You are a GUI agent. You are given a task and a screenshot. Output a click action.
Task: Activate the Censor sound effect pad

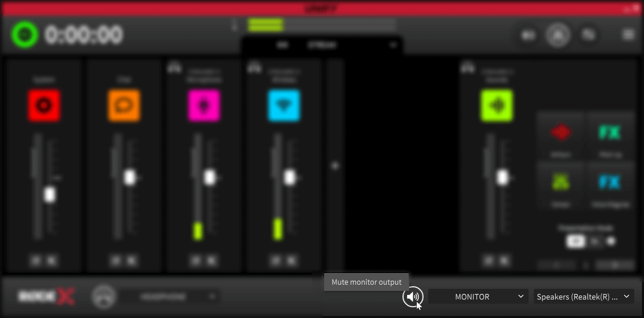coord(560,183)
